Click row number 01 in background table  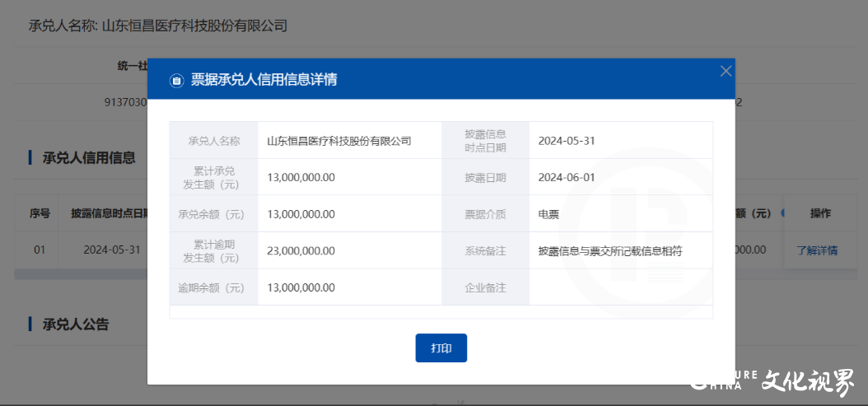coord(40,250)
